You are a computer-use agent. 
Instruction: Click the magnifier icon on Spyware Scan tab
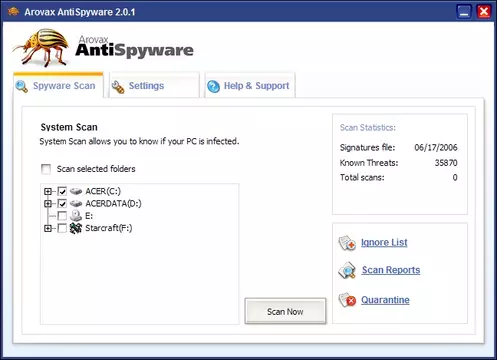(21, 86)
